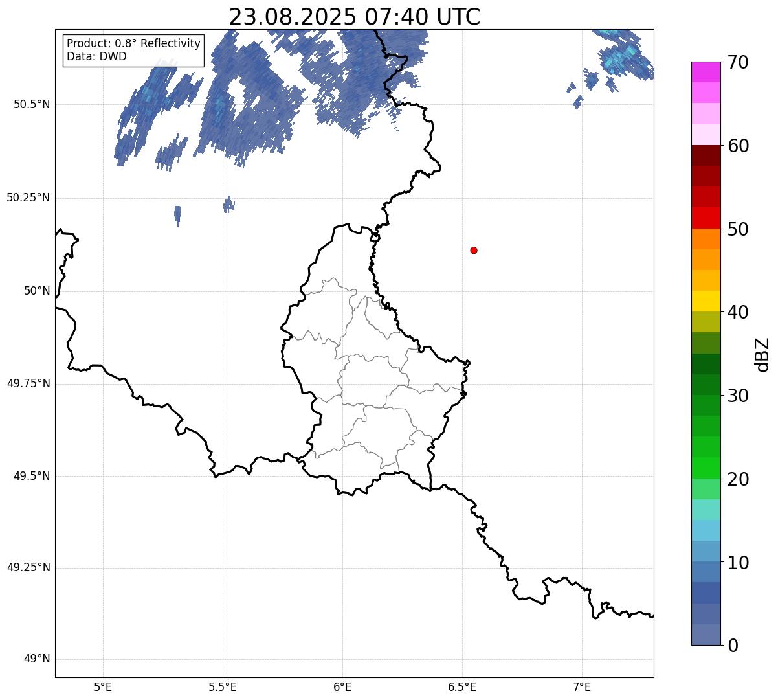Click the colorbar tick value 10
The width and height of the screenshot is (778, 700).
739,562
